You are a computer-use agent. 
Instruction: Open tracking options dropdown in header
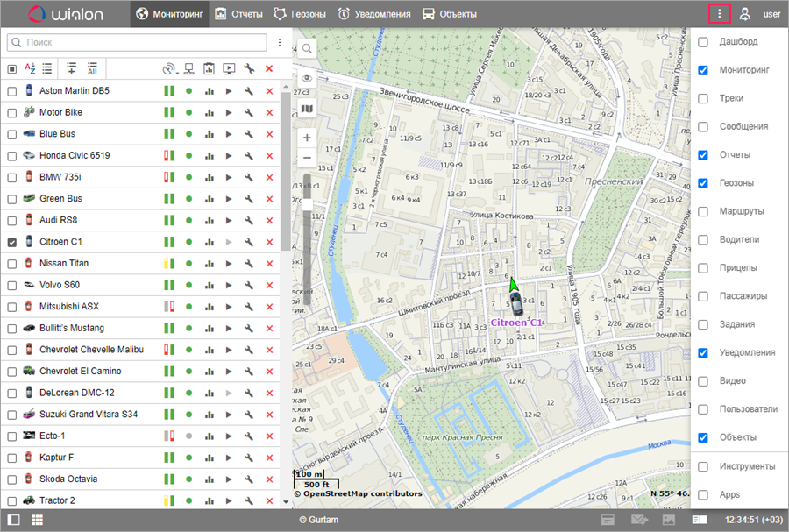point(171,69)
